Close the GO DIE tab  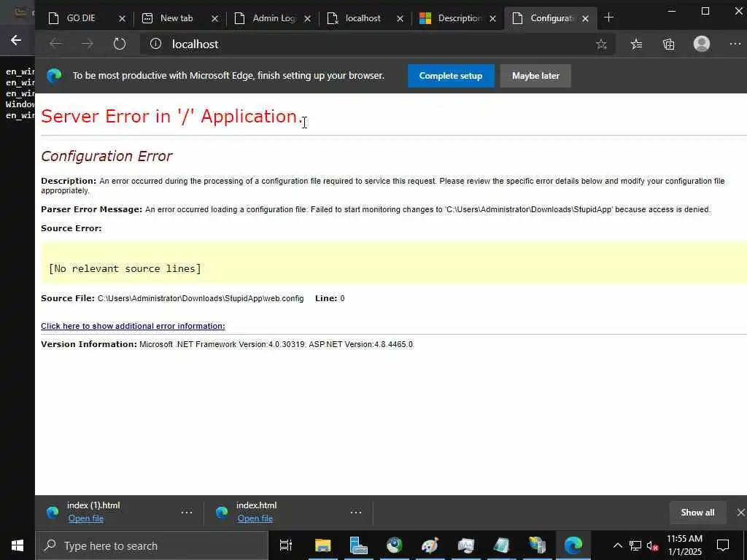click(122, 18)
